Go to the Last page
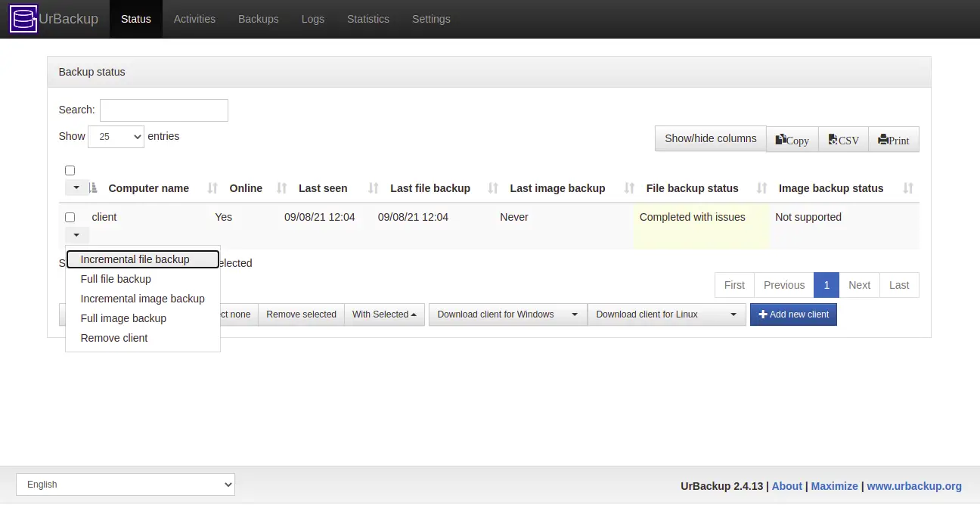Screen dimensions: 980x505 899,285
